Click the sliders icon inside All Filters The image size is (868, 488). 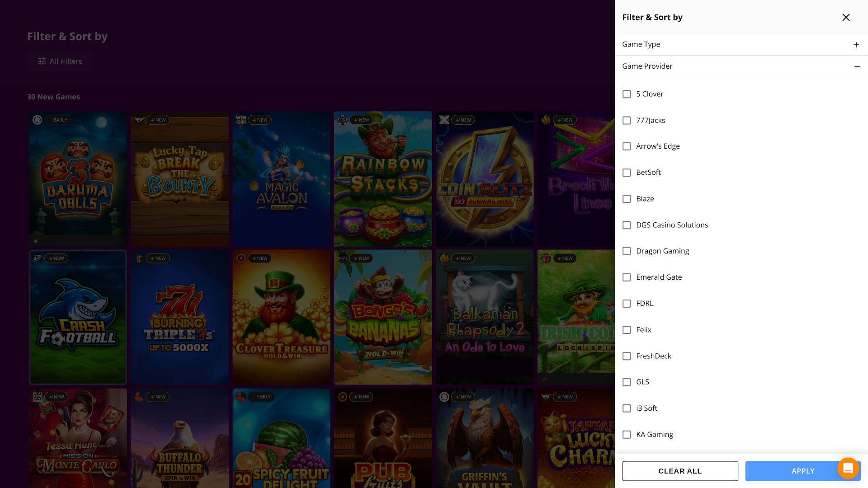41,61
